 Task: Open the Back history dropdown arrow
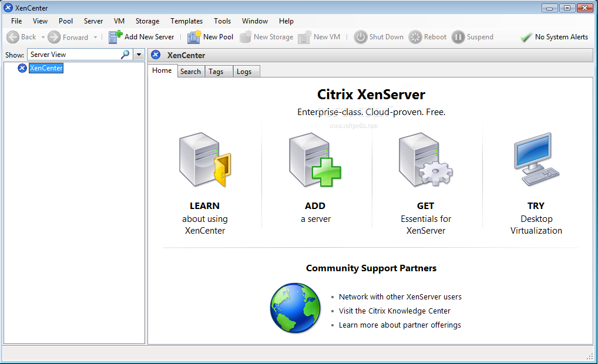[43, 38]
